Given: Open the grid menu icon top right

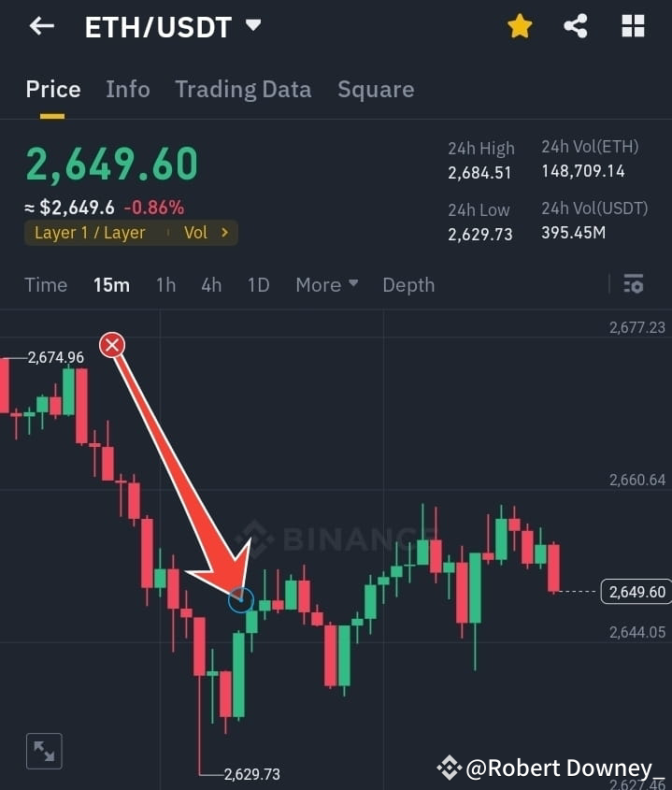Looking at the screenshot, I should point(633,26).
